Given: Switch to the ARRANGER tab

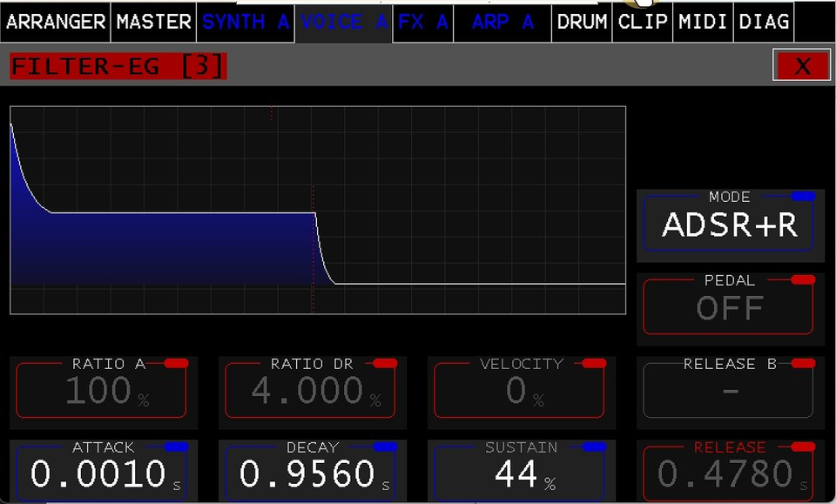Looking at the screenshot, I should click(55, 22).
